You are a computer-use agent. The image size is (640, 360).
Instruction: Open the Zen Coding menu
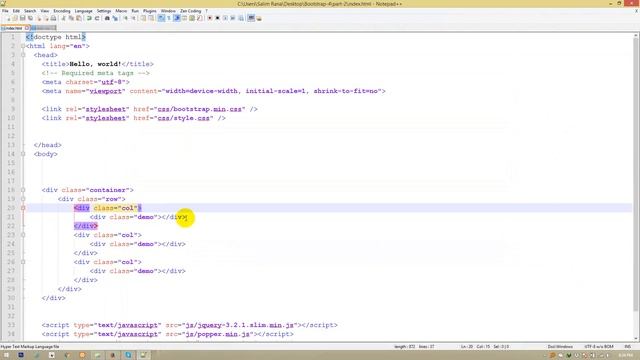[x=191, y=11]
